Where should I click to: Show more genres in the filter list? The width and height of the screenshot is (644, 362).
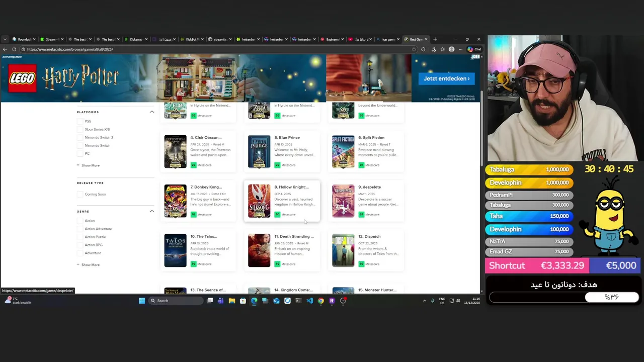click(89, 265)
